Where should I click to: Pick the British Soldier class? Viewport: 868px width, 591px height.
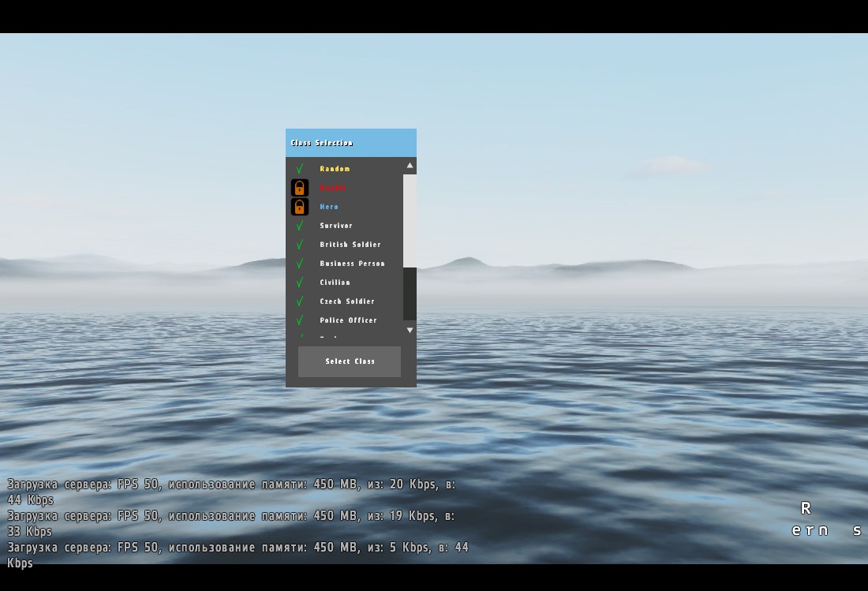click(x=344, y=244)
